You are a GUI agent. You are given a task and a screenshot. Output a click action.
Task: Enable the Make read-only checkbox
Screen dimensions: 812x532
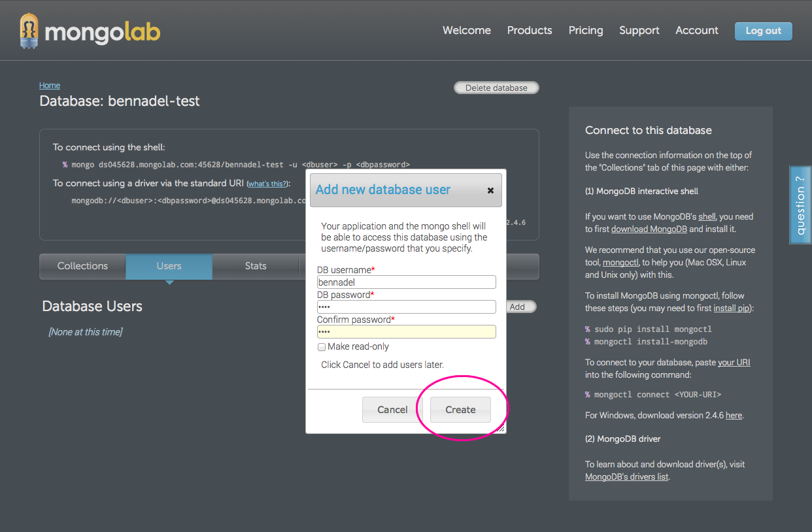click(322, 347)
